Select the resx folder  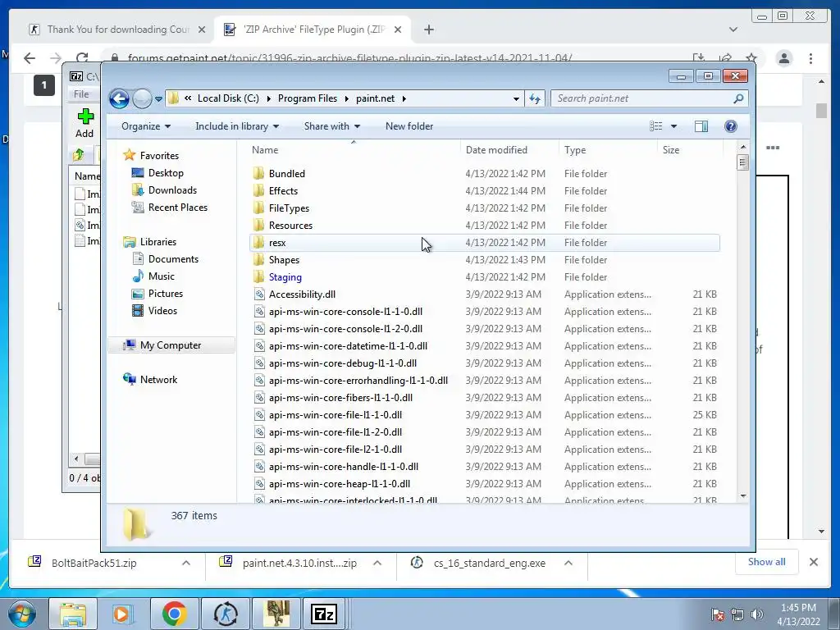484,243
